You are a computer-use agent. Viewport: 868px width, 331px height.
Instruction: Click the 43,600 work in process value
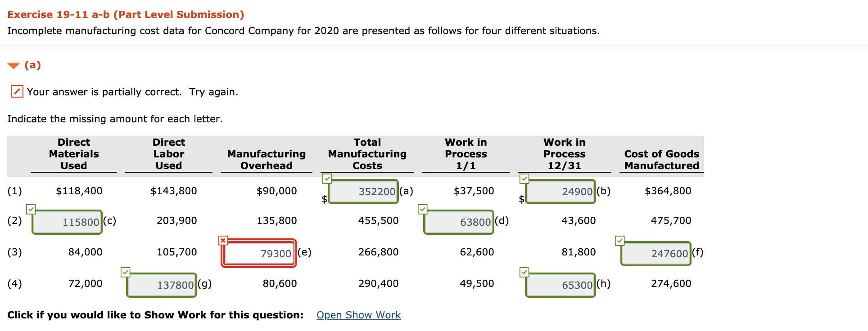[579, 220]
